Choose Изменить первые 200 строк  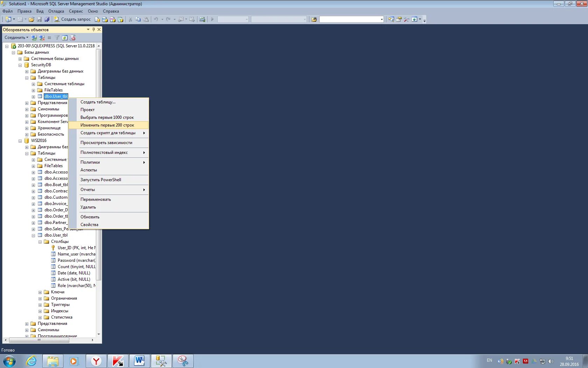click(x=108, y=125)
